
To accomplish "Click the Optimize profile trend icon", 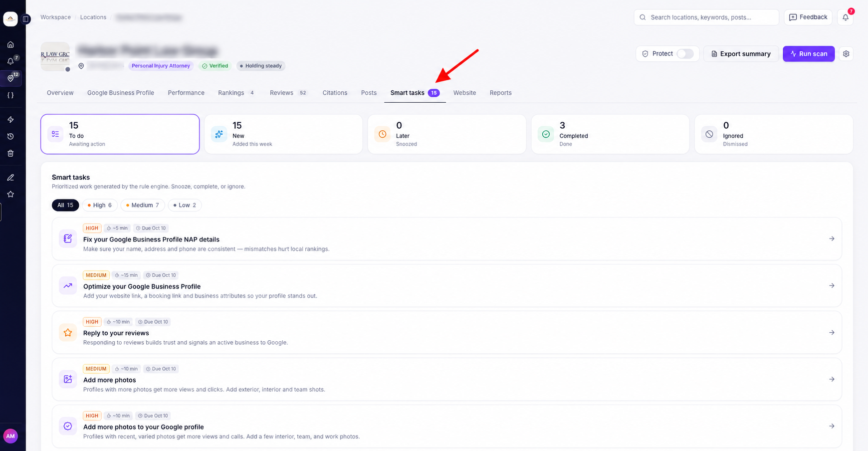I will [x=68, y=285].
